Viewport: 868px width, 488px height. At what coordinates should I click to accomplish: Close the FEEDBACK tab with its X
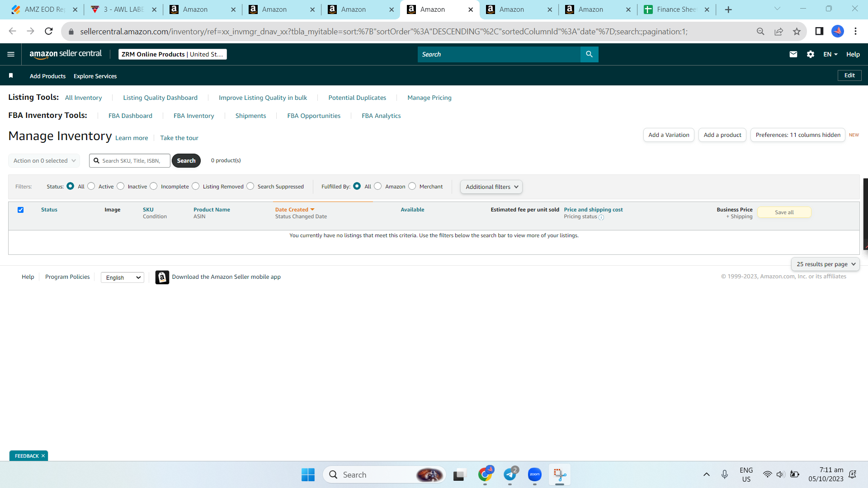tap(43, 456)
